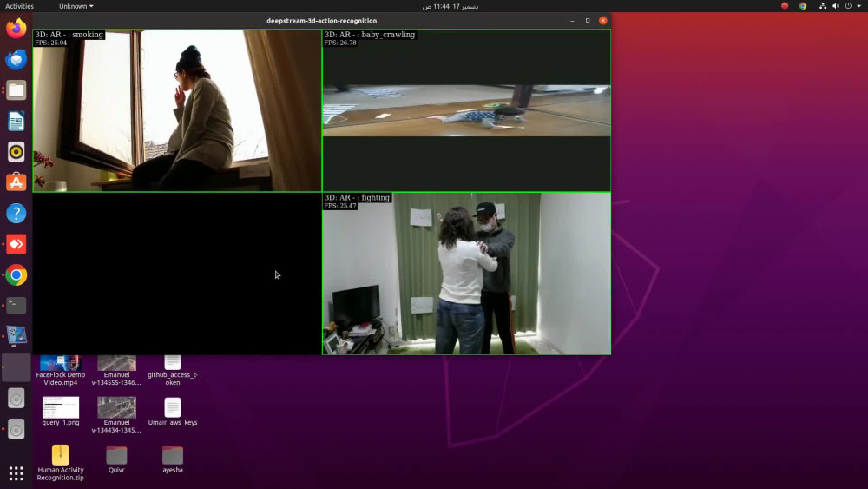
Task: Show Applications grid
Action: 16,473
